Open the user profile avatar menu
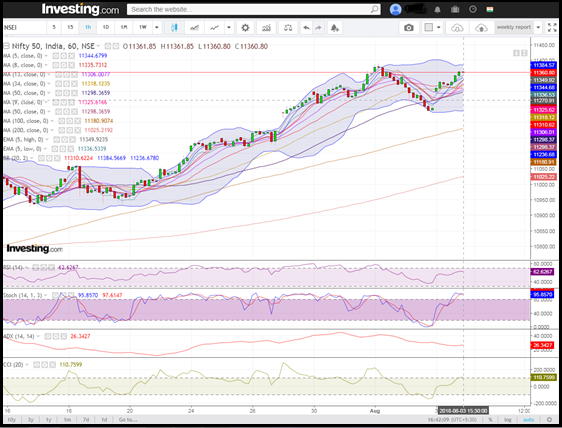Viewport: 562px width, 428px height. point(395,9)
